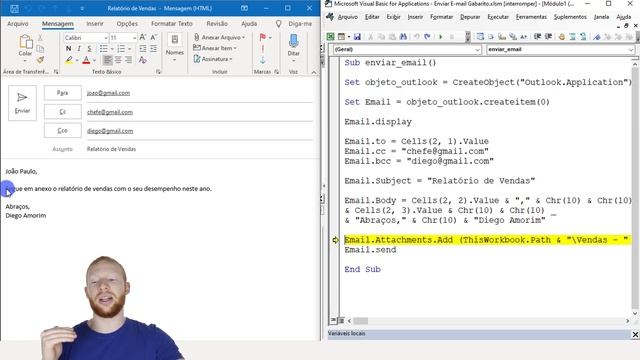Click the decrease font size icon

click(153, 38)
